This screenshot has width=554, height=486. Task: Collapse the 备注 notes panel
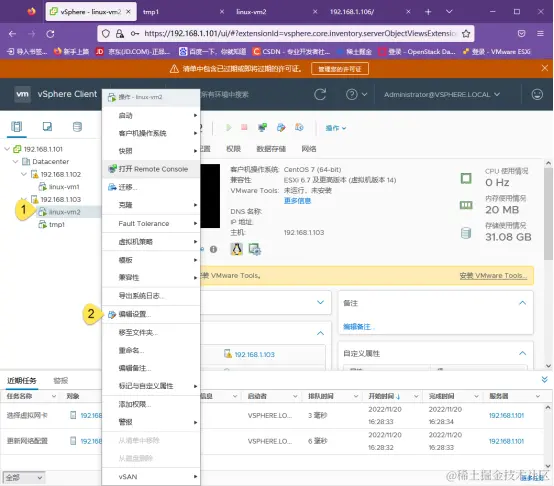click(523, 303)
